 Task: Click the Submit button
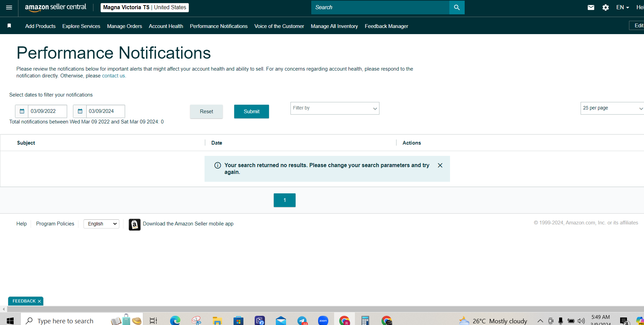[x=252, y=112]
